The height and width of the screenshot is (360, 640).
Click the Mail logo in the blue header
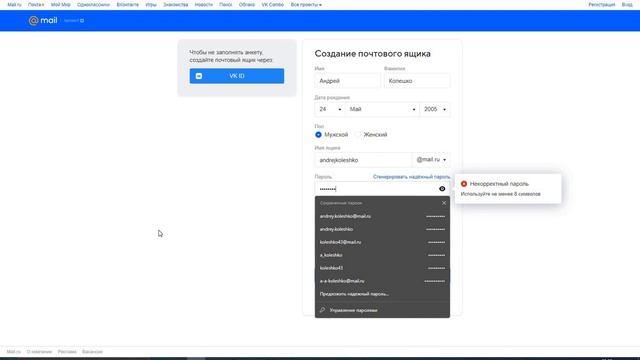43,20
